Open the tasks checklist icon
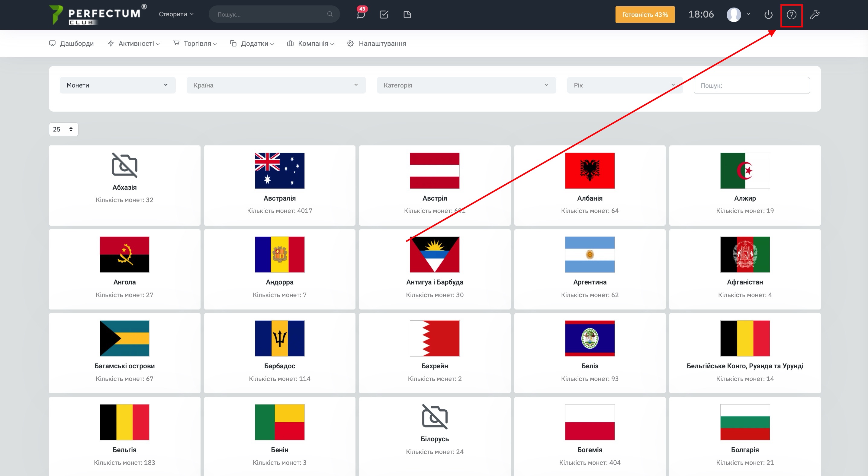 pos(384,14)
